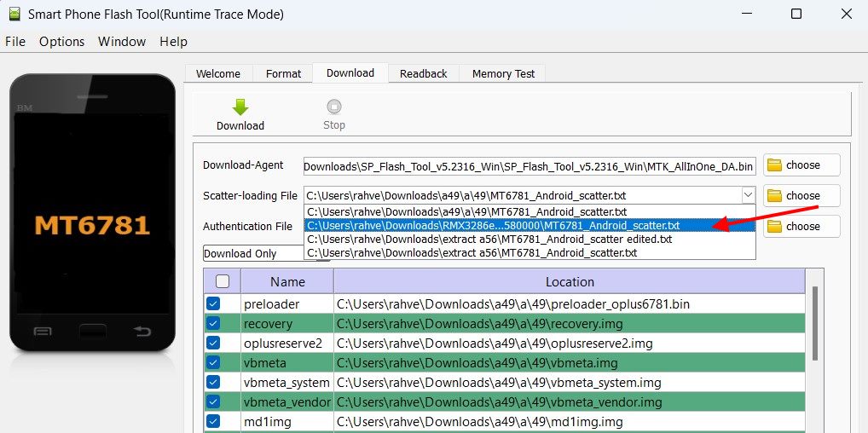Click the Location column header
The width and height of the screenshot is (868, 433).
point(570,281)
